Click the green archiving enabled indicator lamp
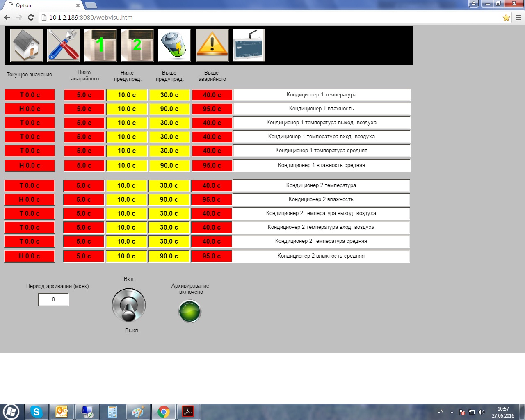 190,311
